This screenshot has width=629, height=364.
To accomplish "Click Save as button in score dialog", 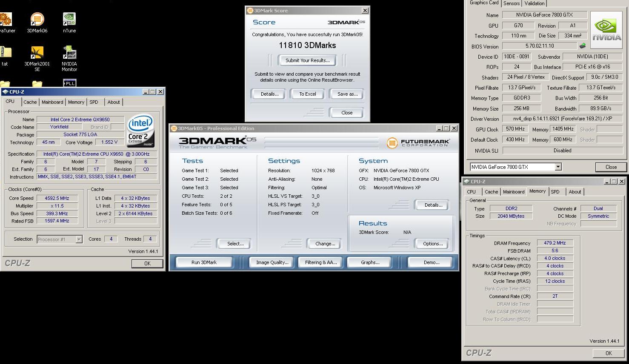I will (347, 94).
